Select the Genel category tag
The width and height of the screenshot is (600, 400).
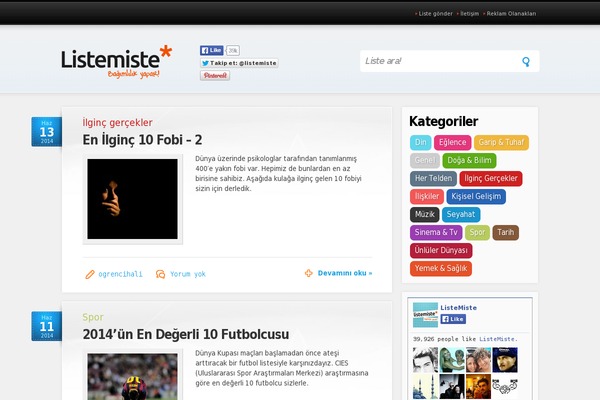pyautogui.click(x=425, y=160)
